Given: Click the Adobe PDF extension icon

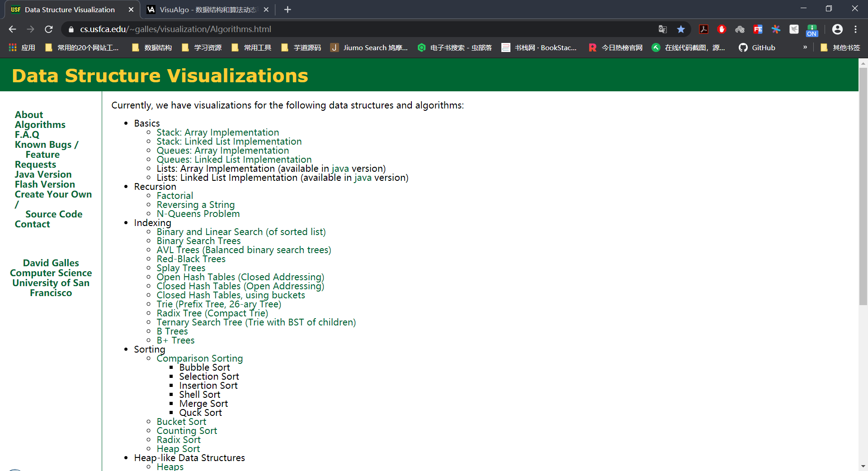Looking at the screenshot, I should 704,29.
